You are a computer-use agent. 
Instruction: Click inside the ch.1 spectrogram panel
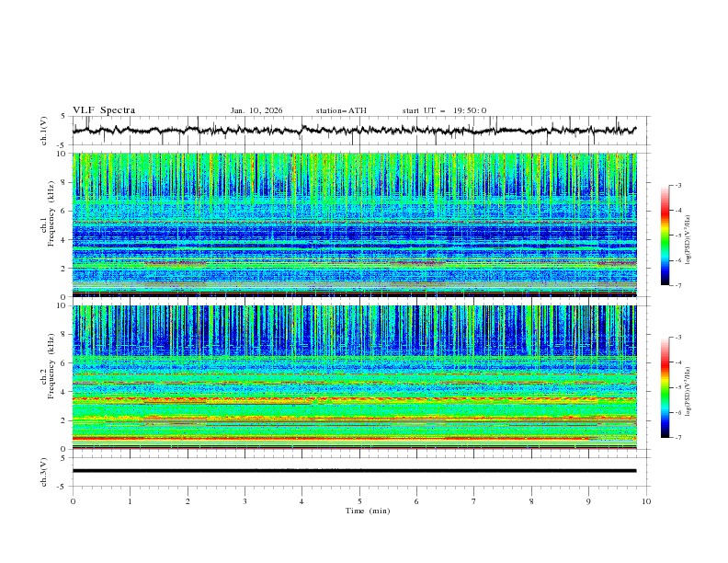coord(358,224)
